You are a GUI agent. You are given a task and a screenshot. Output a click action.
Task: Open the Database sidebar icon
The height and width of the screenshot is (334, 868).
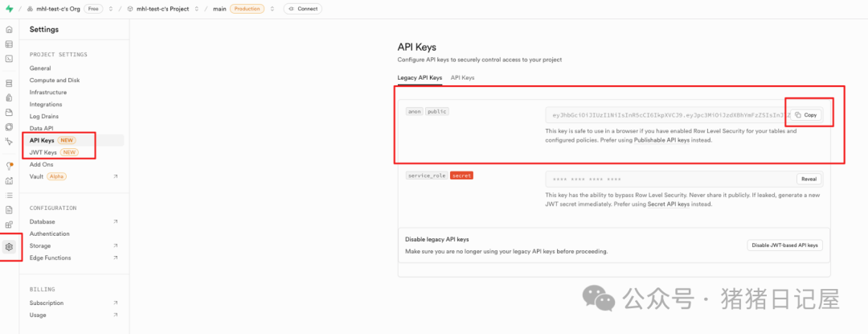(9, 84)
